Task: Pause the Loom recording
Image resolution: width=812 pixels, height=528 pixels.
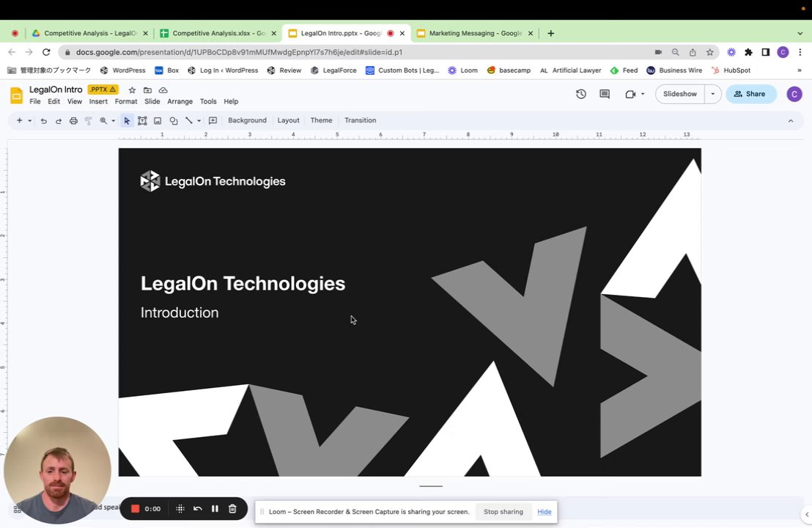Action: 215,509
